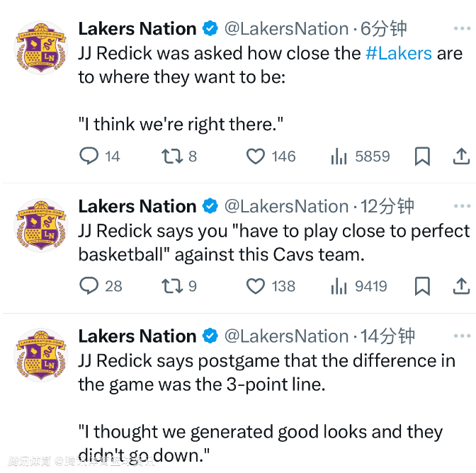This screenshot has width=476, height=473.
Task: Open the #Lakers hashtag link
Action: [x=399, y=54]
